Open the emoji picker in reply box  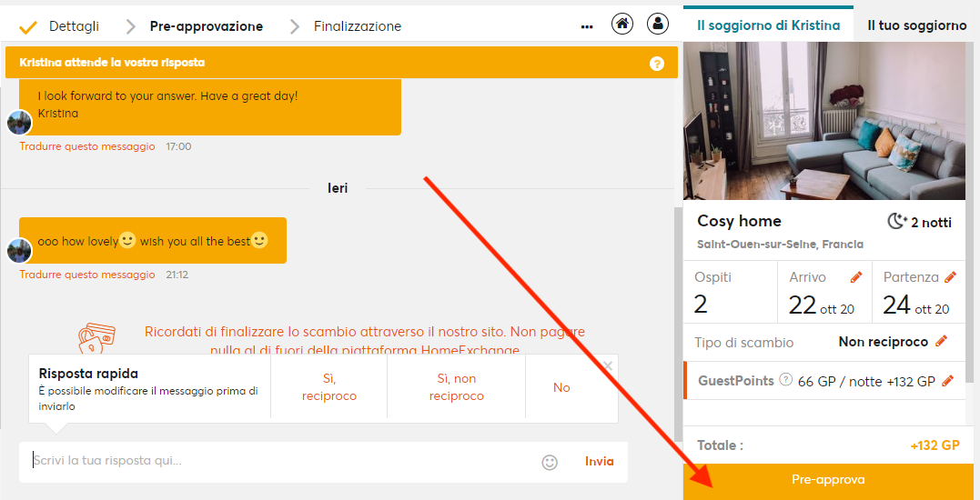click(550, 462)
